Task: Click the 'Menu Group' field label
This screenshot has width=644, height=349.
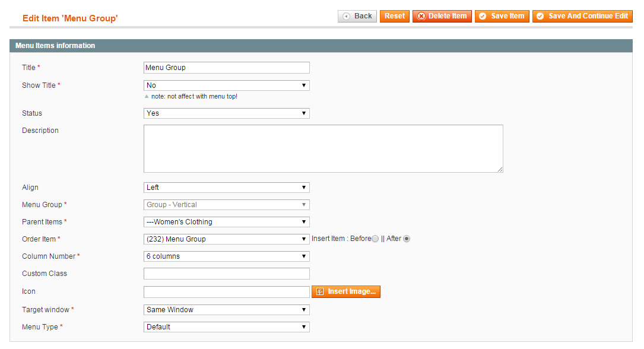Action: (x=42, y=205)
